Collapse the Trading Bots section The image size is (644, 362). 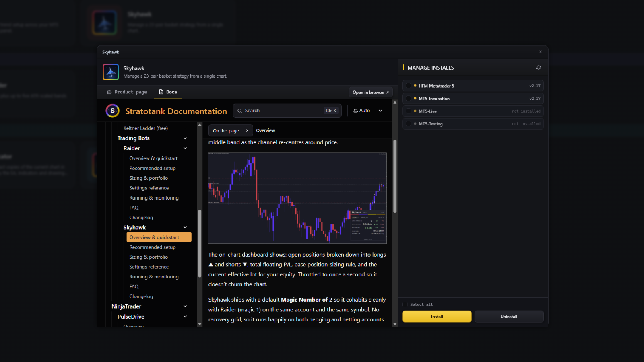click(x=185, y=138)
